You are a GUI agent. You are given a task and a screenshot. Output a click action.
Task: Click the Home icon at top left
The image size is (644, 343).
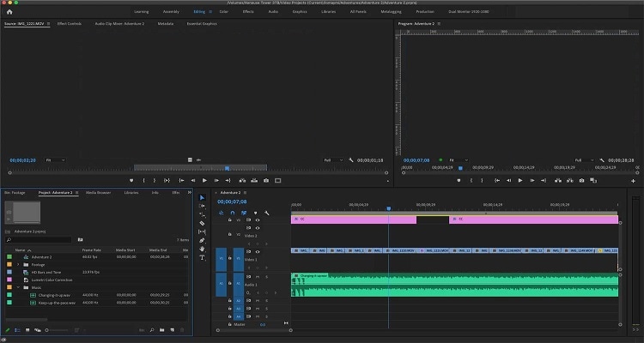pos(9,12)
